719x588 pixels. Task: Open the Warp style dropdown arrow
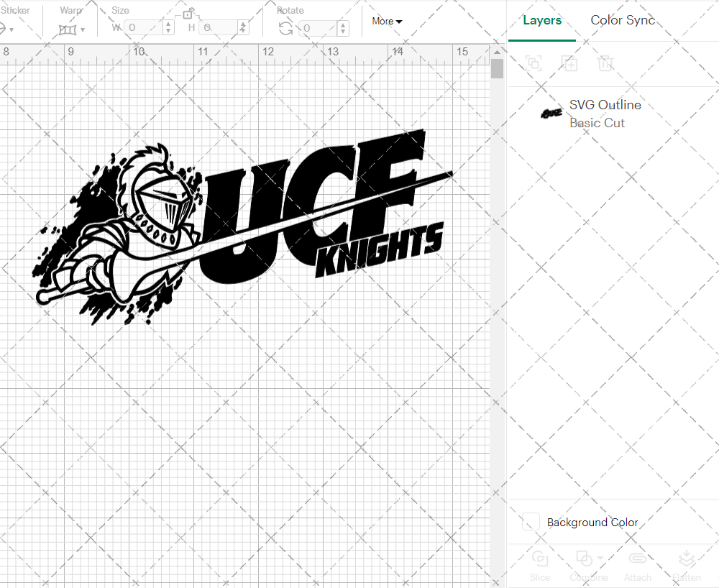[82, 29]
